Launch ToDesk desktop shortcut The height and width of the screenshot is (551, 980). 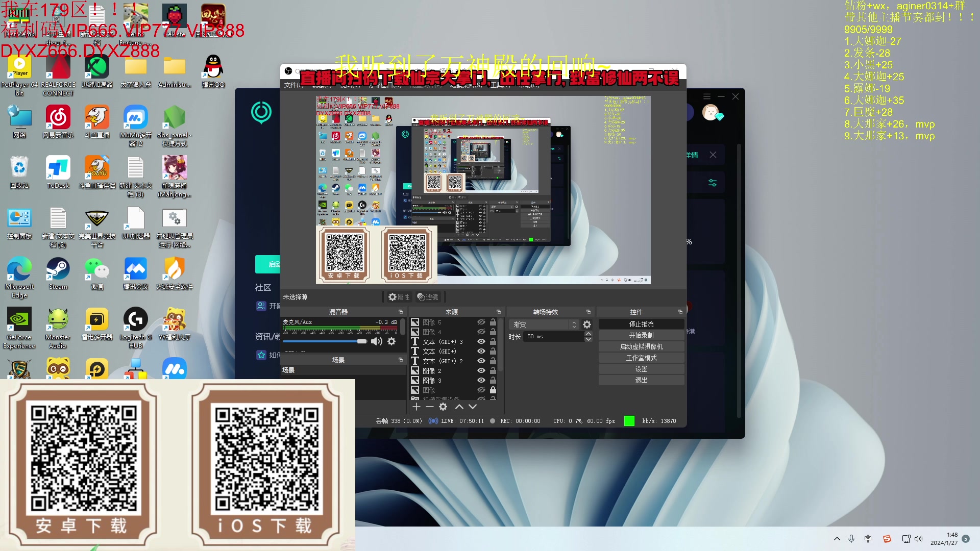click(x=58, y=172)
